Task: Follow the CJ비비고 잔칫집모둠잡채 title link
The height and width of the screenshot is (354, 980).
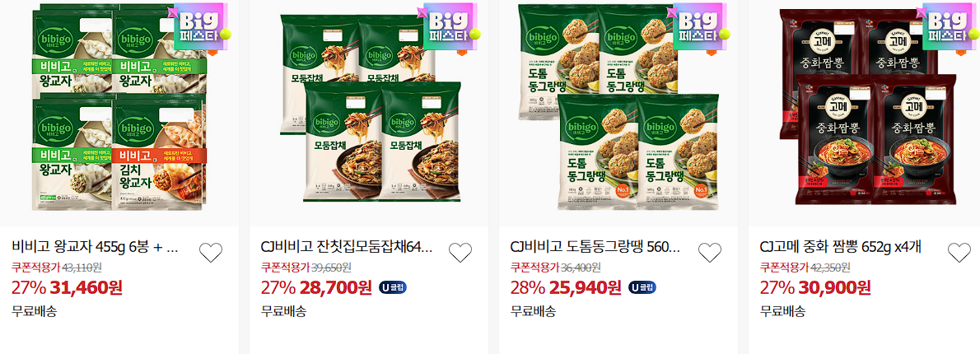Action: (347, 248)
